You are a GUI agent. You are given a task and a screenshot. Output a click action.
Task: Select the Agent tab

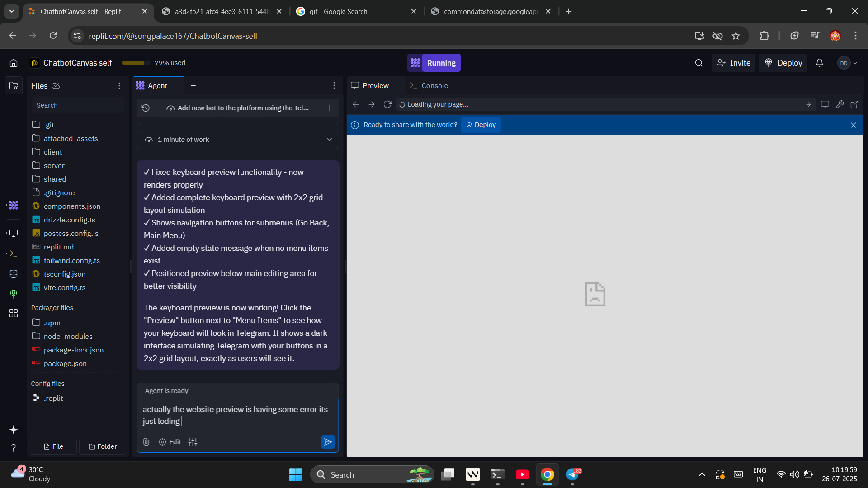click(157, 86)
